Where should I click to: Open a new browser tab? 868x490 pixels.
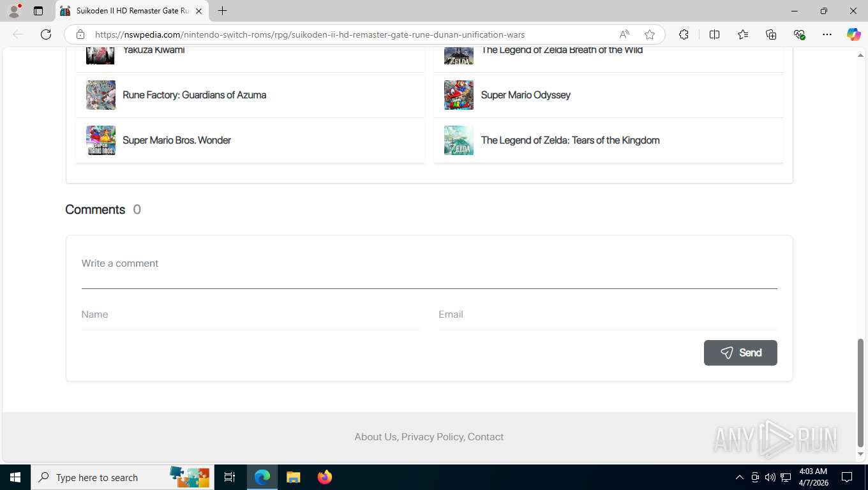(x=222, y=11)
